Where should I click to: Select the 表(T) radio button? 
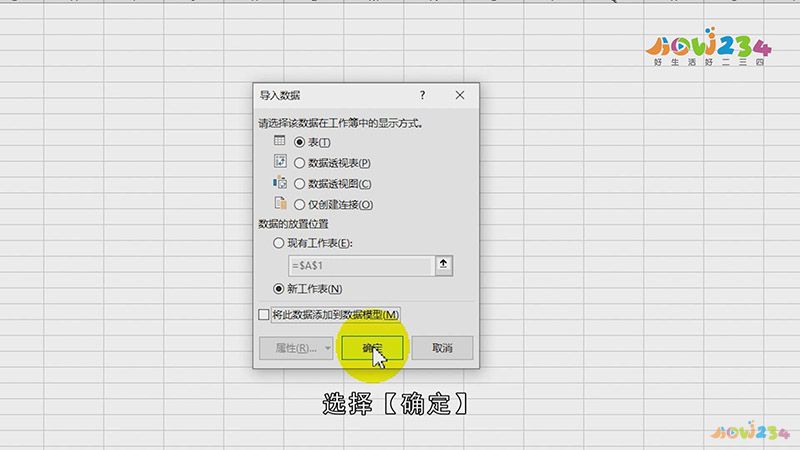[299, 142]
